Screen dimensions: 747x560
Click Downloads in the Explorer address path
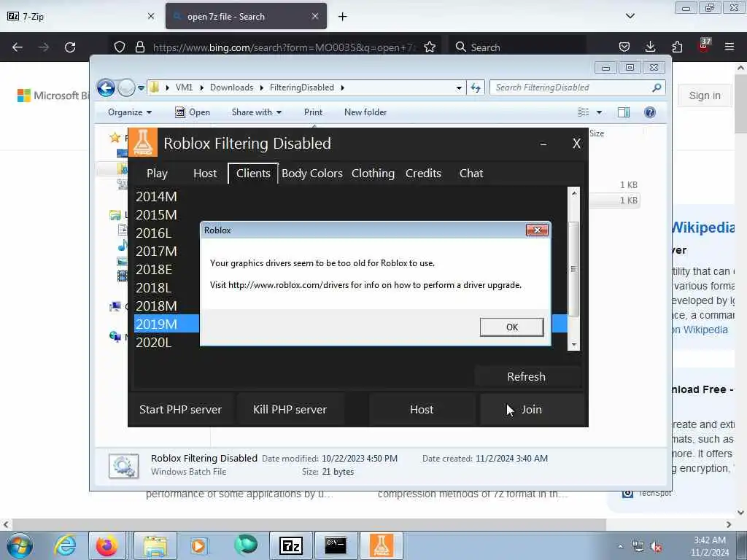tap(231, 87)
